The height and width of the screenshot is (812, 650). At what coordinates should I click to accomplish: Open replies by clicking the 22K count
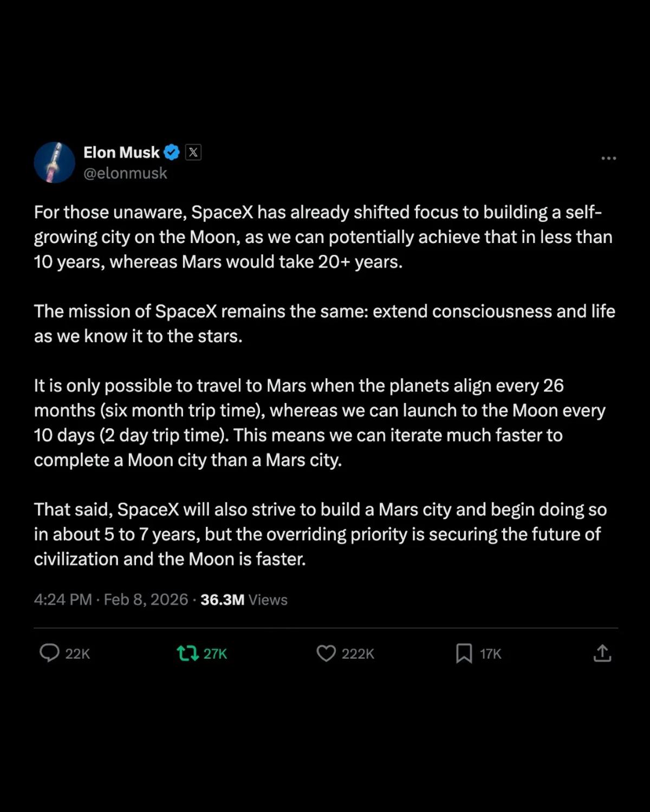tap(77, 653)
